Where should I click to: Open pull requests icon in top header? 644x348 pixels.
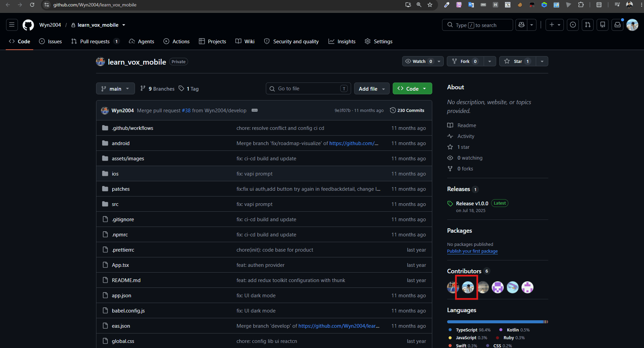[x=588, y=25]
